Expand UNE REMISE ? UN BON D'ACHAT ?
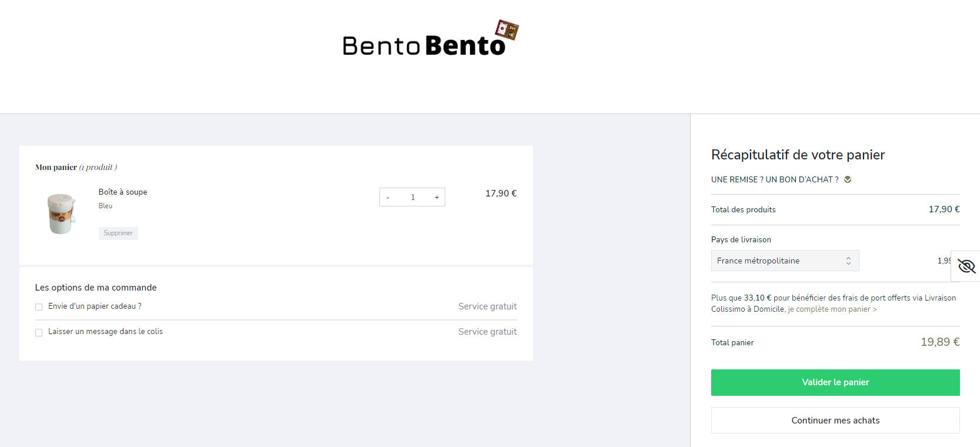The height and width of the screenshot is (447, 980). 775,179
